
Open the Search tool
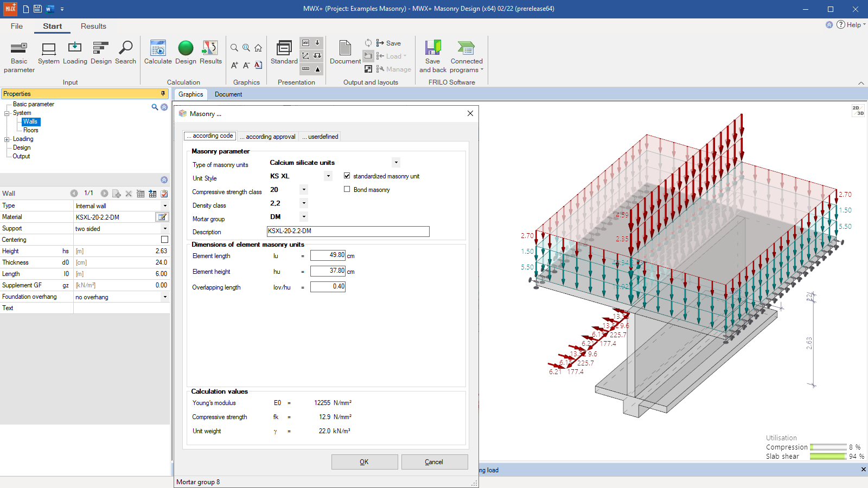pyautogui.click(x=125, y=53)
